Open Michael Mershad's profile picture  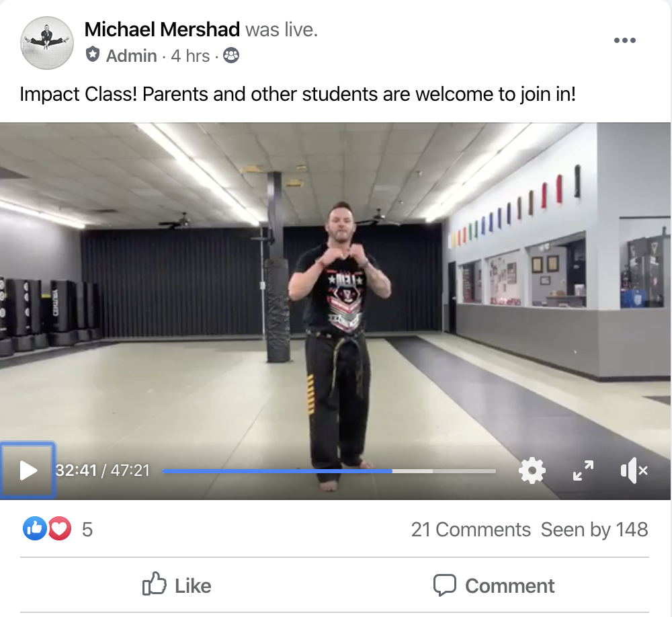click(x=46, y=42)
